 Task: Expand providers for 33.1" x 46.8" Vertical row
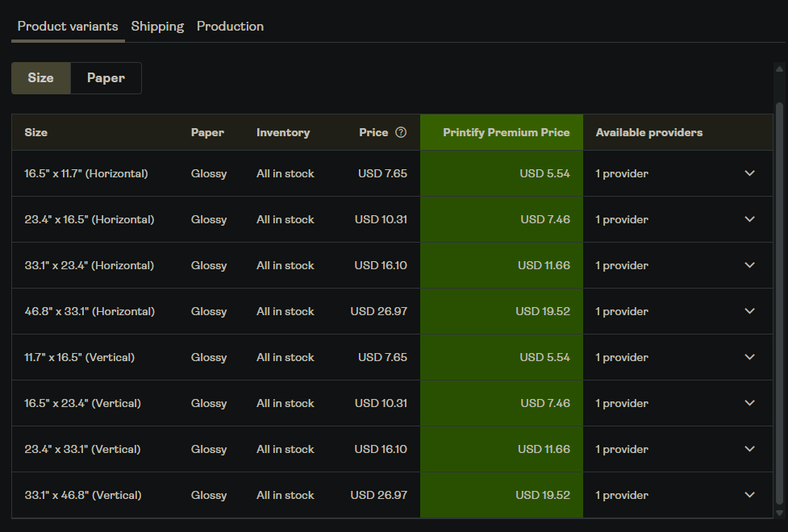tap(749, 496)
